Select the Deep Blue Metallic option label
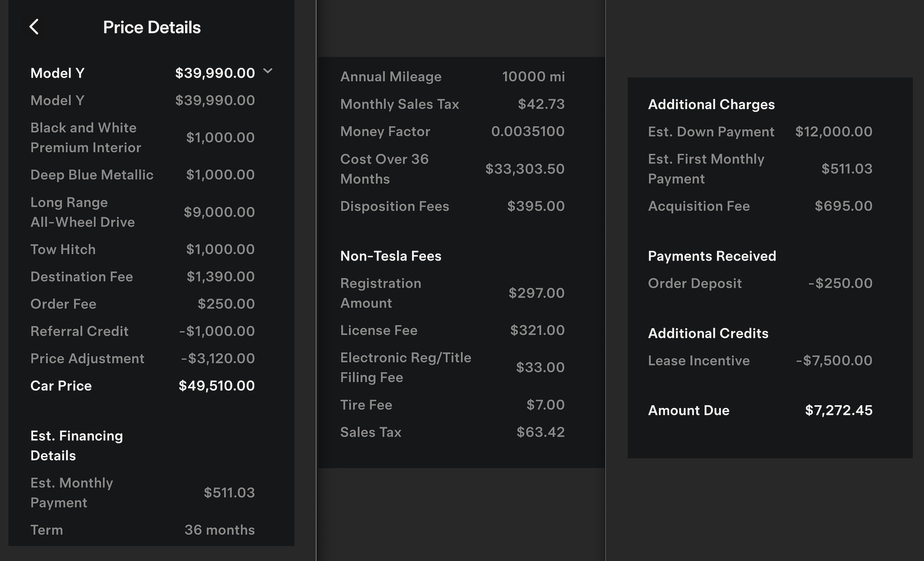The width and height of the screenshot is (924, 561). [92, 175]
